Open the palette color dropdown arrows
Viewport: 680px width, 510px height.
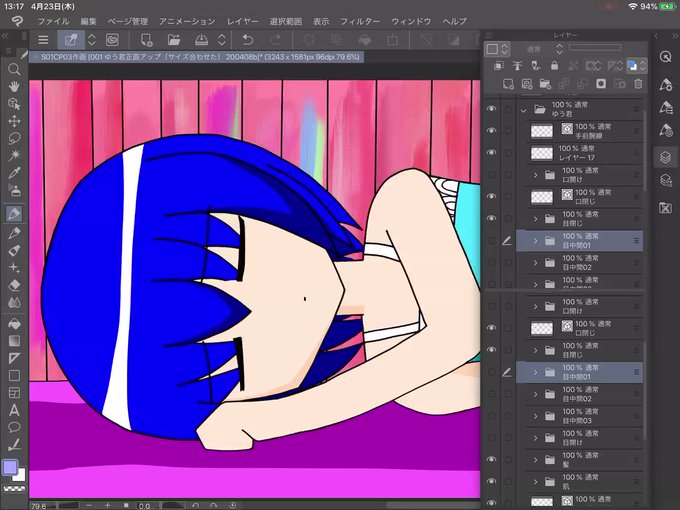[505, 49]
